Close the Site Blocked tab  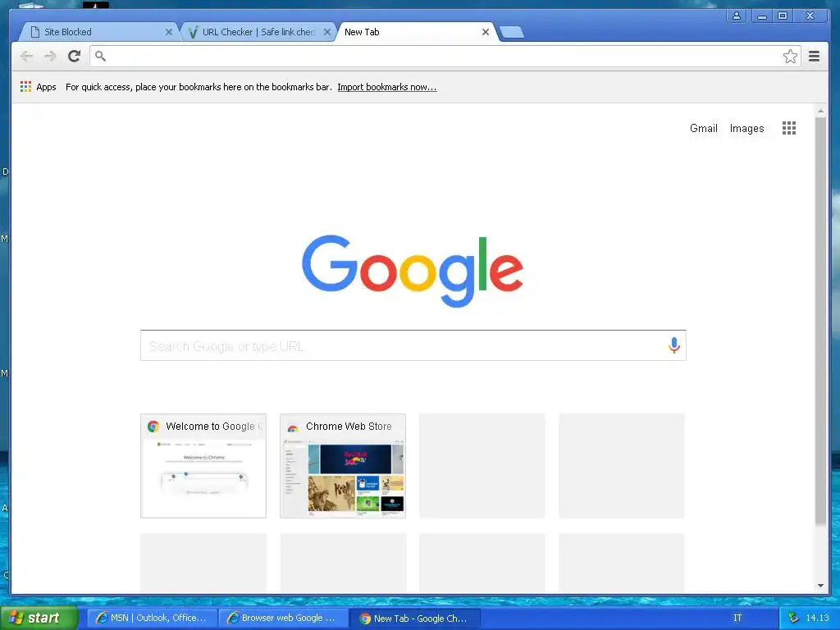[169, 32]
